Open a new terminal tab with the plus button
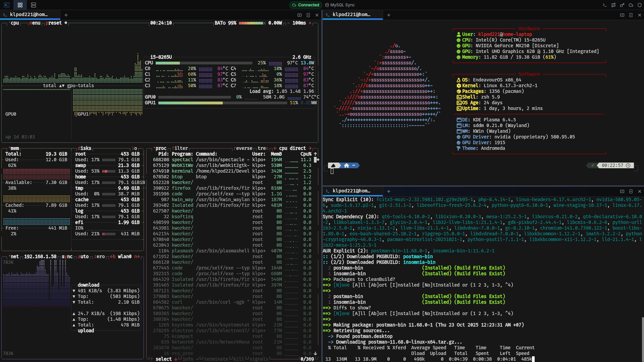Image resolution: width=644 pixels, height=362 pixels. point(66,15)
